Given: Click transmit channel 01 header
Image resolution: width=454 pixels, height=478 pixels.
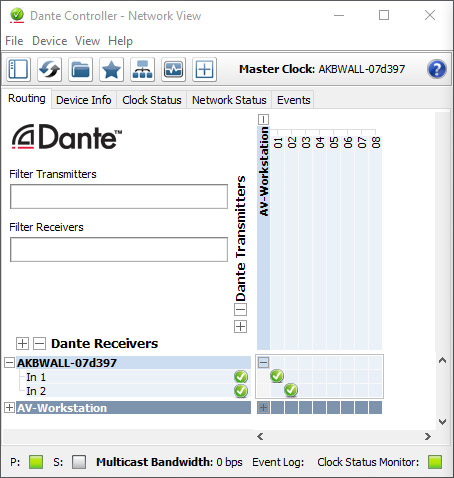Looking at the screenshot, I should (278, 142).
